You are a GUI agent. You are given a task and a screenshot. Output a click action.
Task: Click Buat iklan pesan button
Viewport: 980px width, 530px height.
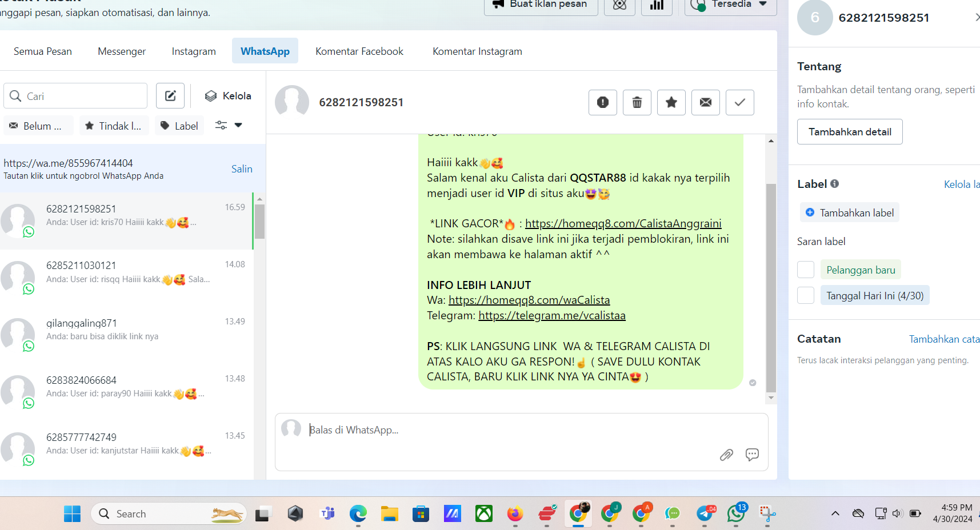point(541,5)
